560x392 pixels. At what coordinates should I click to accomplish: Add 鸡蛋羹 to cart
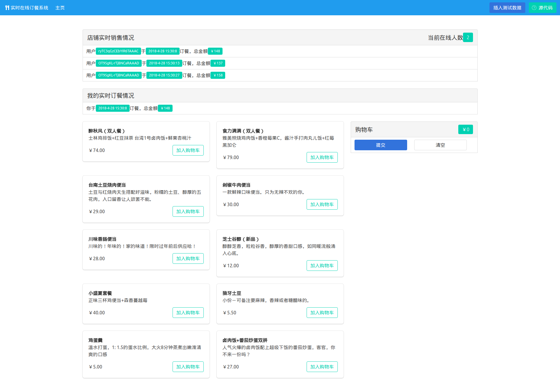pos(188,367)
